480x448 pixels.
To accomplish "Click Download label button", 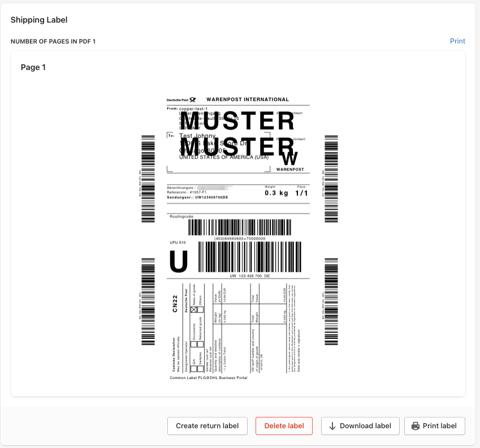I will pos(360,426).
